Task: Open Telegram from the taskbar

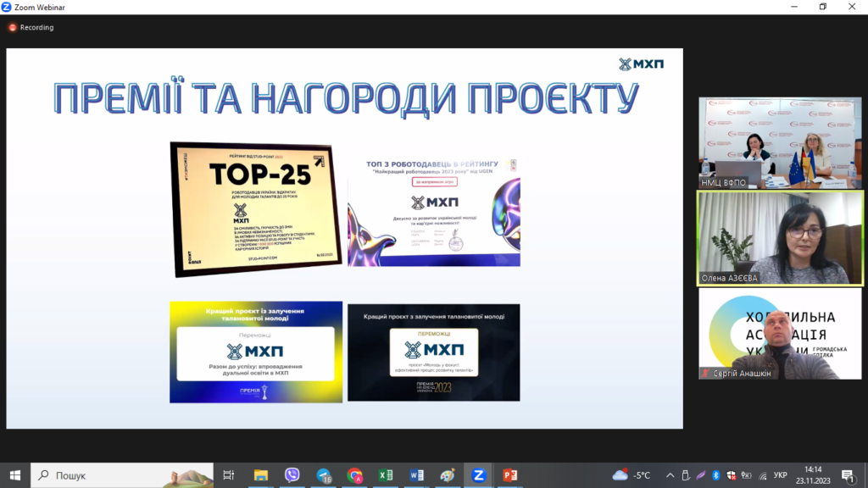Action: [x=324, y=475]
